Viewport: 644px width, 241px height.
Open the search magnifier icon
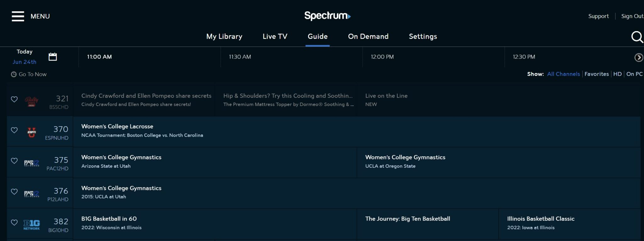click(x=637, y=37)
